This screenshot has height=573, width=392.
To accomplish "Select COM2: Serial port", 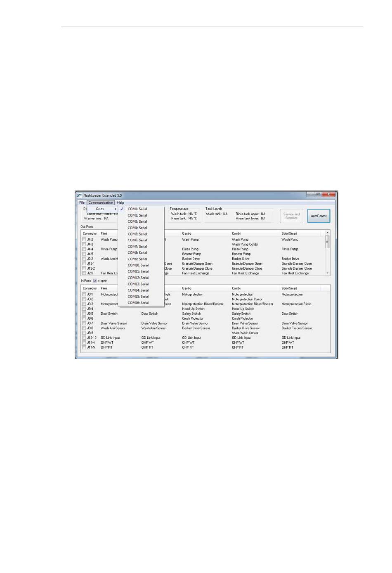I will 141,215.
